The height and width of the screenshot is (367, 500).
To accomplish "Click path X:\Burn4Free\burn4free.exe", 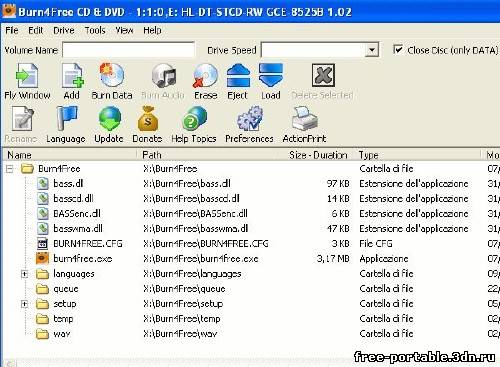I will click(201, 259).
